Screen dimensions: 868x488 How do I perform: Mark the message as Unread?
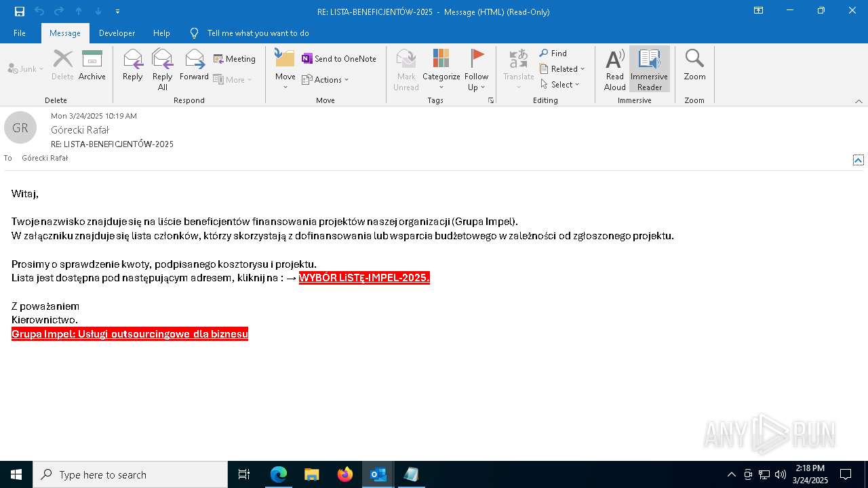[406, 70]
